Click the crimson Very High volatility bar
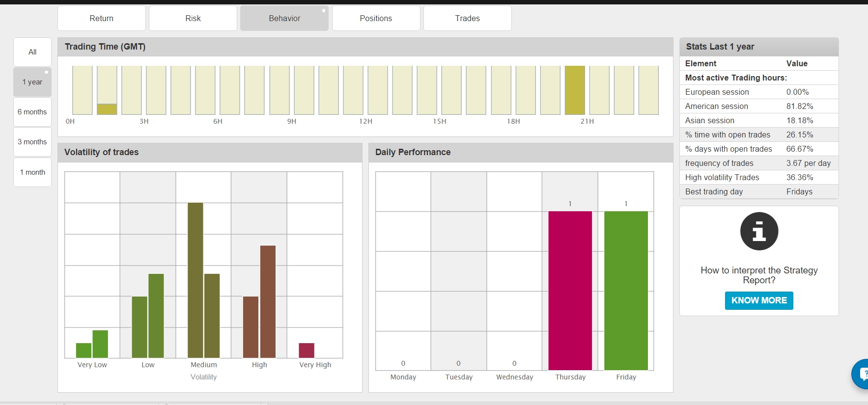This screenshot has height=405, width=868. [x=307, y=351]
